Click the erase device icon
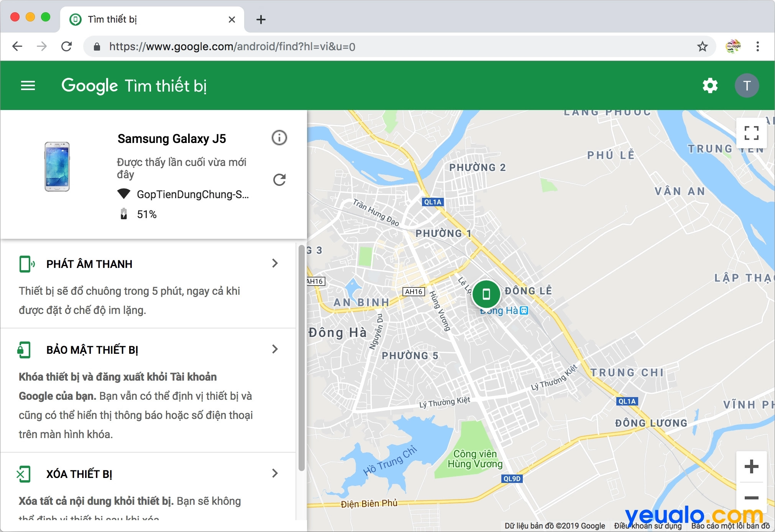Image resolution: width=775 pixels, height=532 pixels. (23, 474)
